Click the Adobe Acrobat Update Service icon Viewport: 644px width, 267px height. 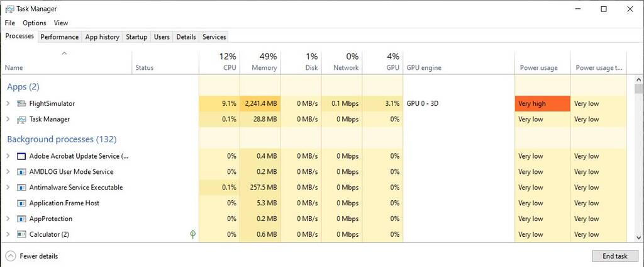point(22,156)
